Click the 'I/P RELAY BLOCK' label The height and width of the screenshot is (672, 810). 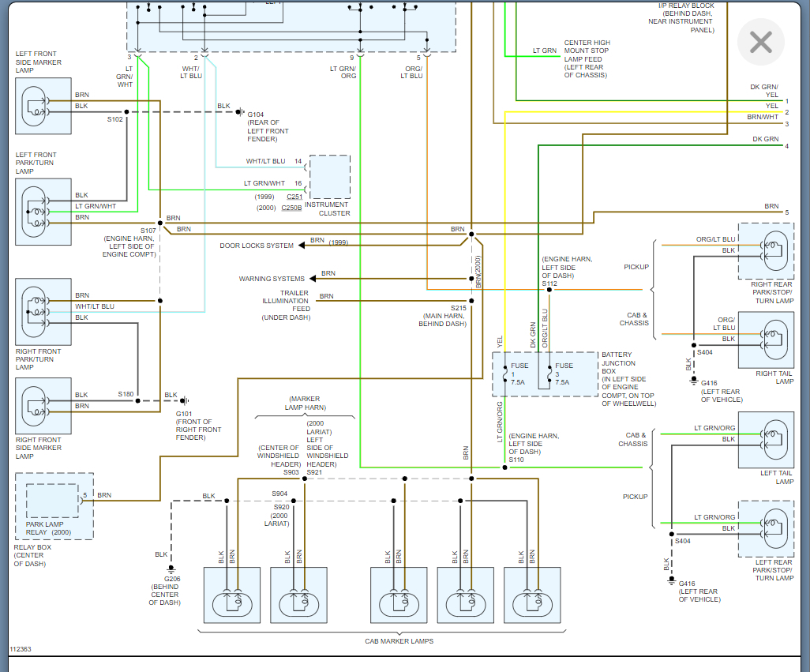pyautogui.click(x=687, y=6)
